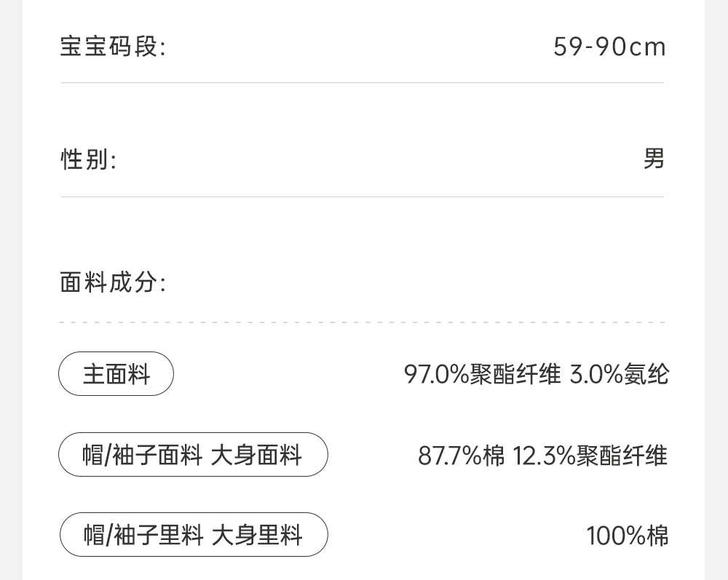Tap 大身里料 in the third pill
The width and height of the screenshot is (728, 580).
[256, 536]
